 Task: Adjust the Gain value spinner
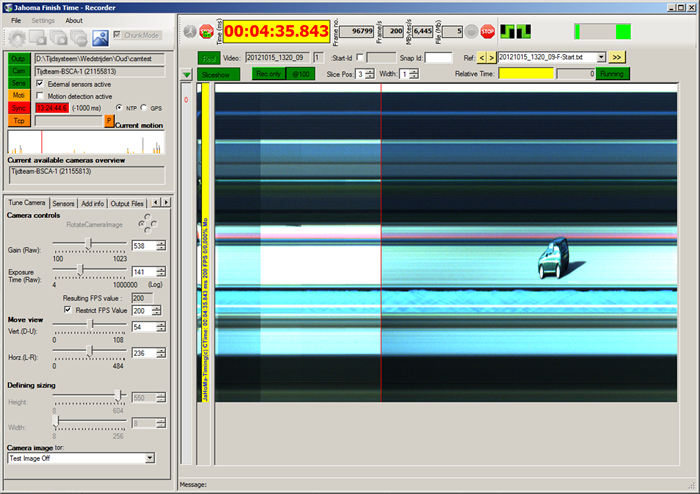pos(161,245)
